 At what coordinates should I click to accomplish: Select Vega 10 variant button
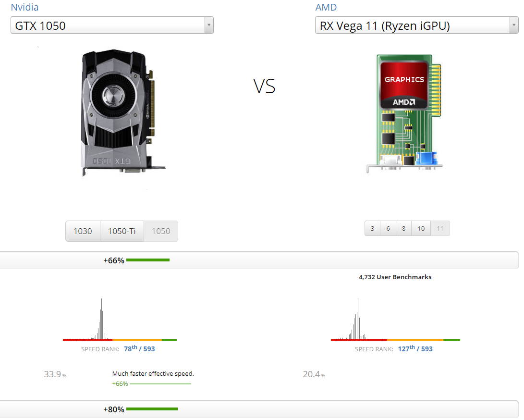[421, 228]
